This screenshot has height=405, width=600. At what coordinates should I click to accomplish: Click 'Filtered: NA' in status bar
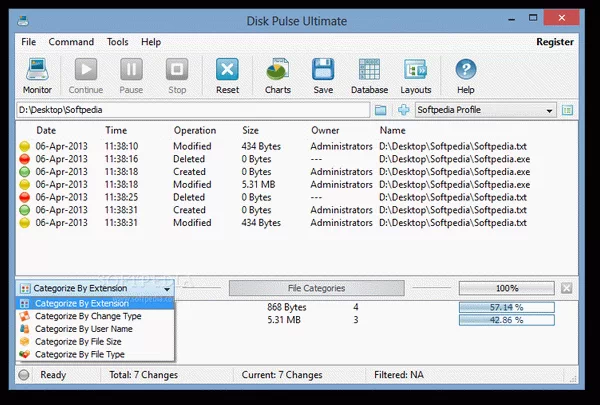click(x=399, y=375)
